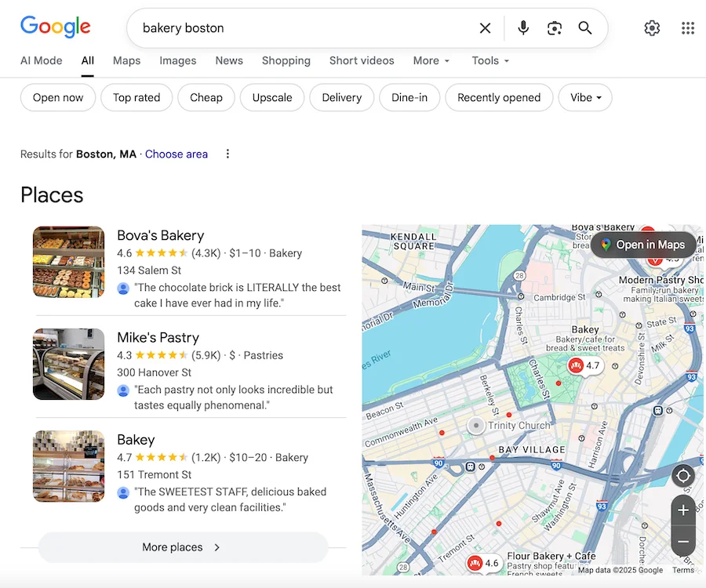Clear the search query with the X icon

[485, 27]
